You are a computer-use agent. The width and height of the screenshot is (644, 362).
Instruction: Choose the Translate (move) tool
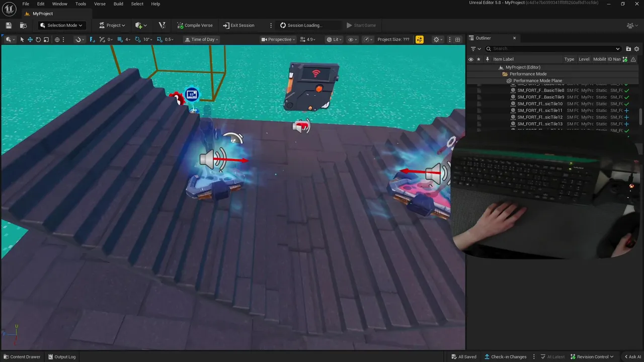pyautogui.click(x=30, y=39)
